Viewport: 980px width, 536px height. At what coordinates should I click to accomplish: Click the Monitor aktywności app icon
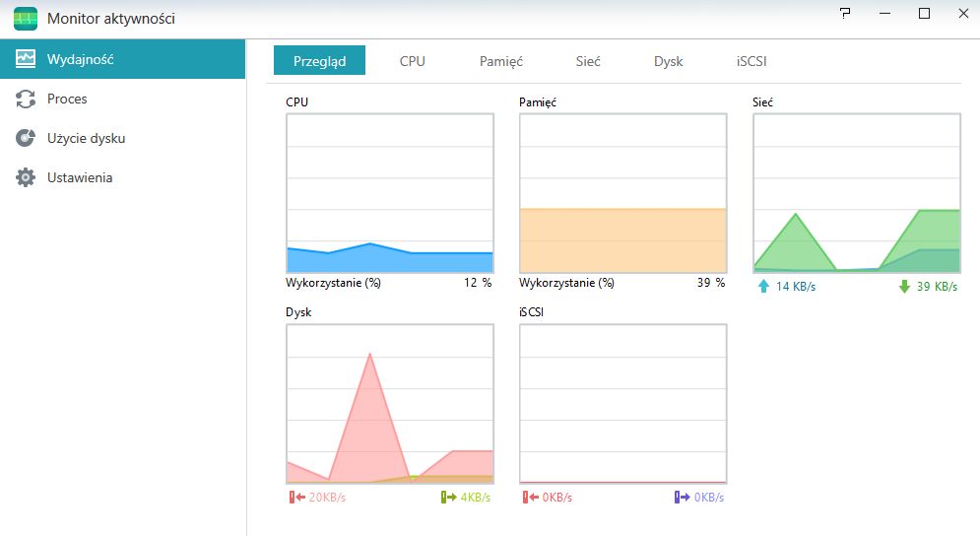click(25, 18)
